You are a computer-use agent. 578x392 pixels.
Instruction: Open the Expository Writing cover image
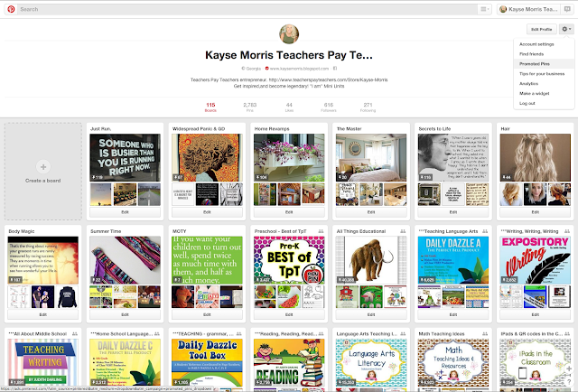tap(536, 260)
